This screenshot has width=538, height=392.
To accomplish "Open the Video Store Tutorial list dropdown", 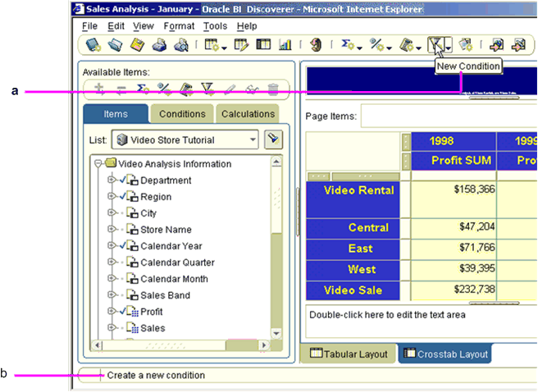I will pos(253,139).
